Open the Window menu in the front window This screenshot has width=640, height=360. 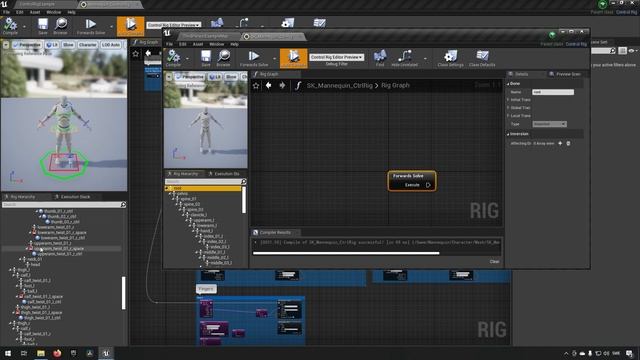[x=217, y=44]
